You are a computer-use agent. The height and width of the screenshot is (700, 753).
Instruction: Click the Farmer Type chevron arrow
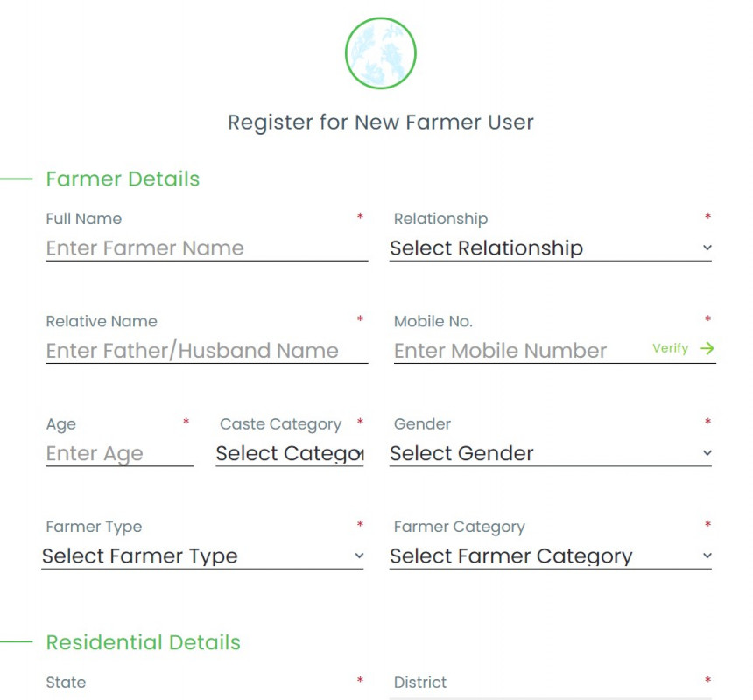click(359, 556)
